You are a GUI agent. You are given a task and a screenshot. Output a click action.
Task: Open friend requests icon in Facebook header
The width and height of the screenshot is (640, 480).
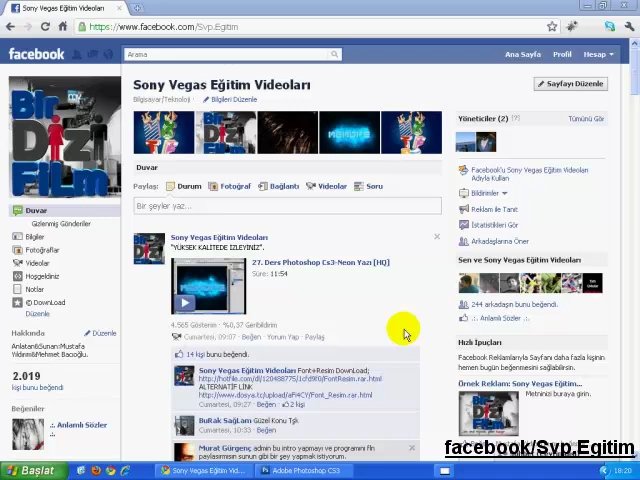pos(76,54)
